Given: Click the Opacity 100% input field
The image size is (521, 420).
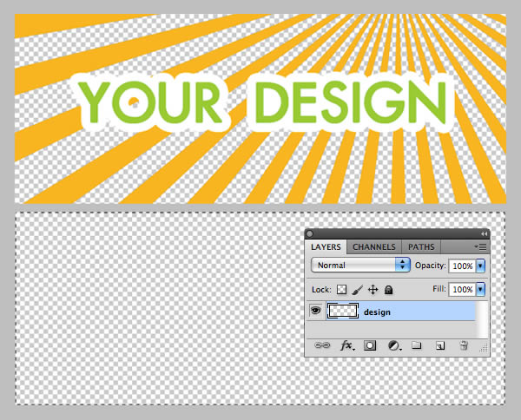Looking at the screenshot, I should tap(463, 266).
